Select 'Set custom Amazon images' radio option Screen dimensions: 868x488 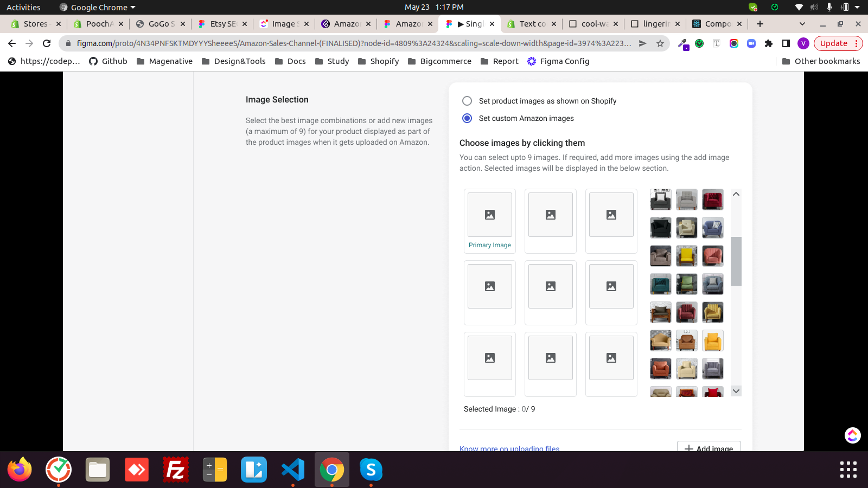pos(467,118)
